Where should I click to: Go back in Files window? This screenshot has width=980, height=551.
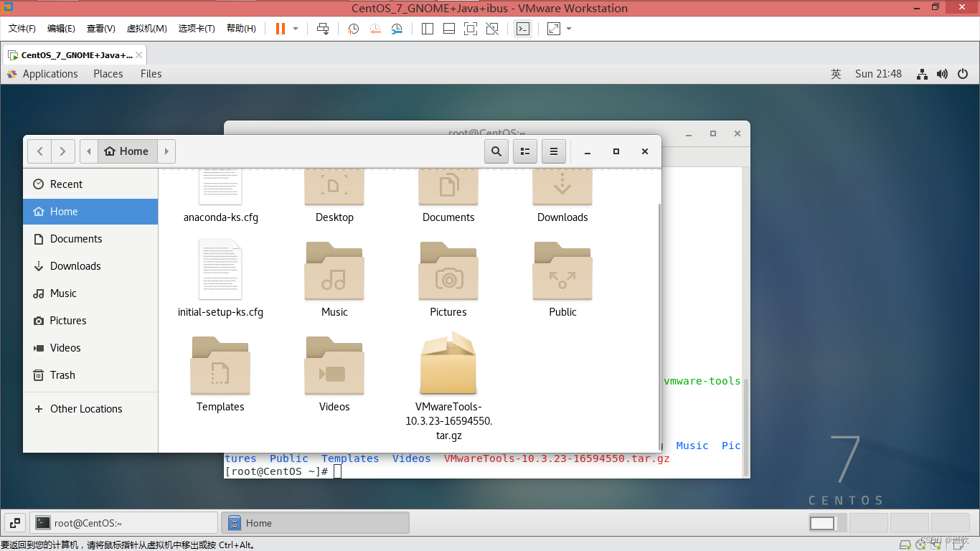39,151
